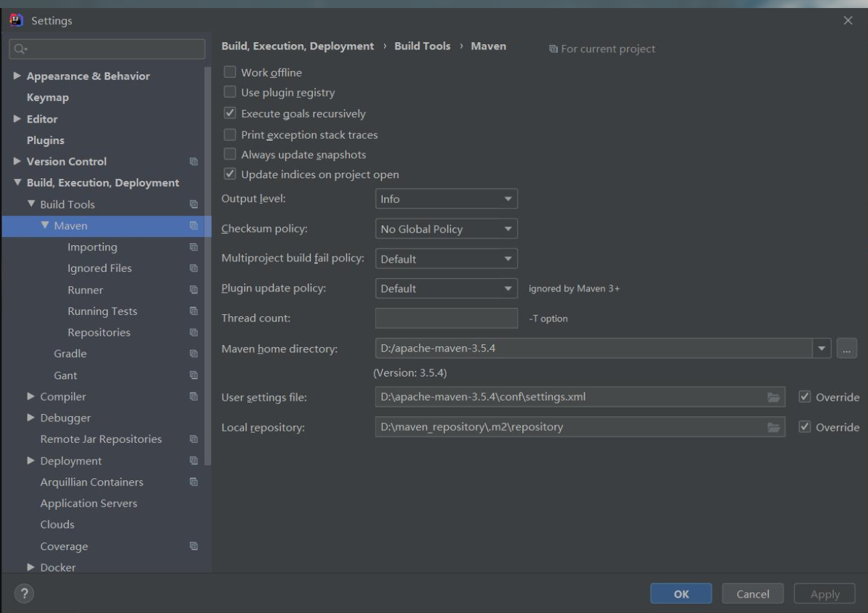868x613 pixels.
Task: Click inside the Thread count field
Action: [x=446, y=318]
